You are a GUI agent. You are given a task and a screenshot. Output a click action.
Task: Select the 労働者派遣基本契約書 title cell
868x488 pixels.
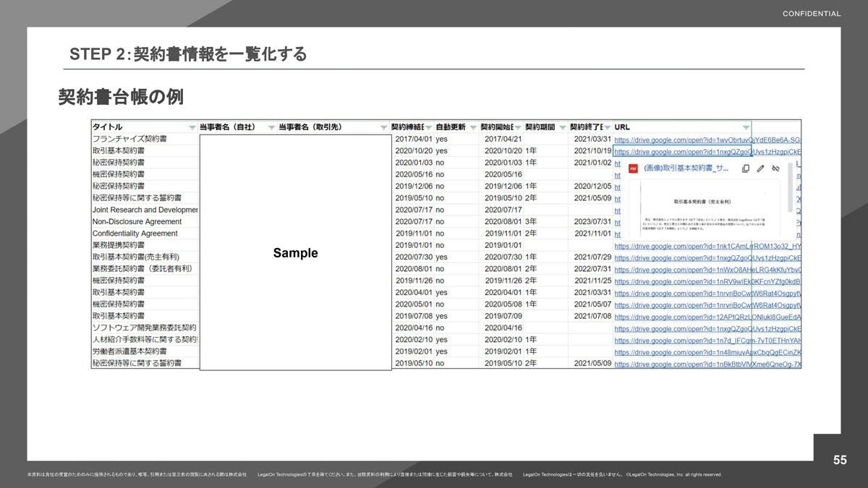145,351
